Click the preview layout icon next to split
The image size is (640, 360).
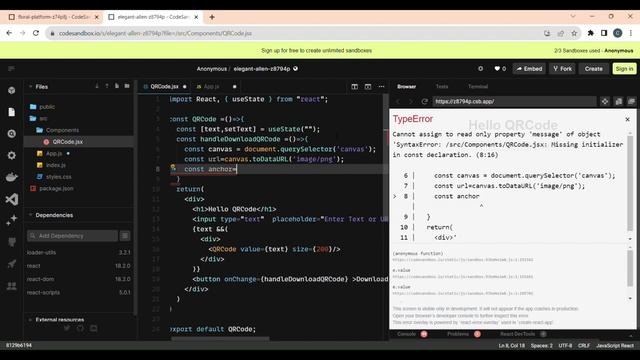[x=368, y=87]
